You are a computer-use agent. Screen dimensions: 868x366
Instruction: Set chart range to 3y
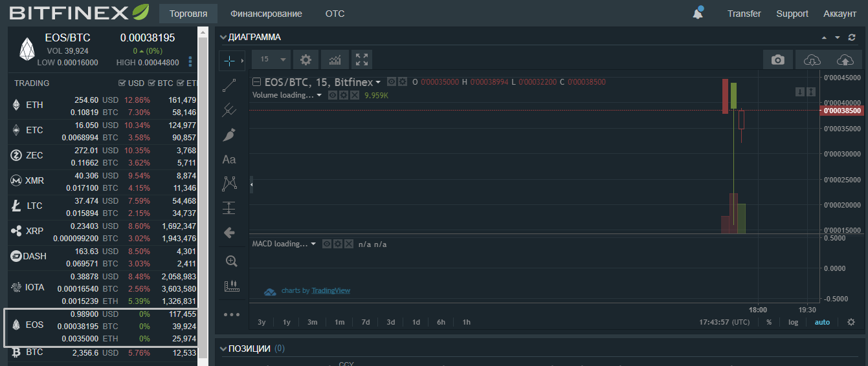pyautogui.click(x=262, y=322)
